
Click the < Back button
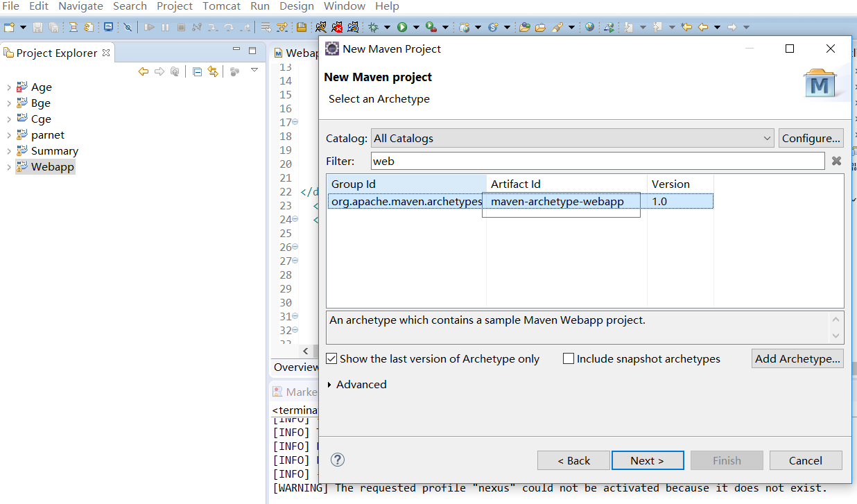tap(573, 460)
